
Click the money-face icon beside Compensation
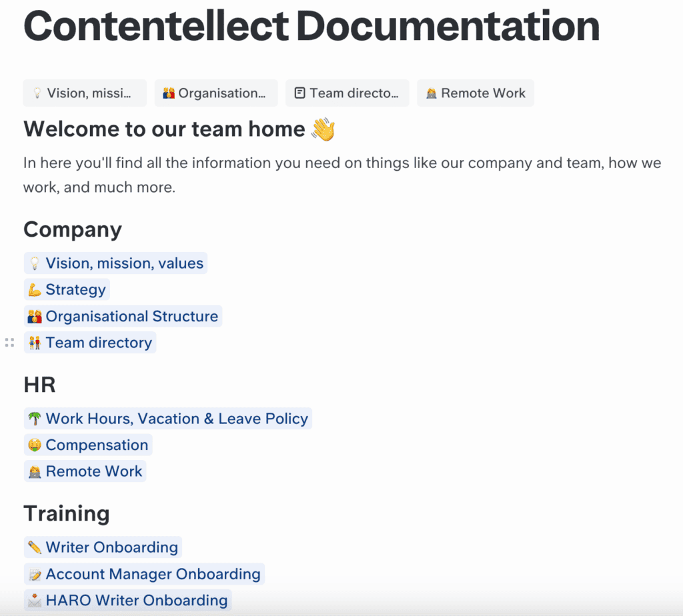pos(35,445)
